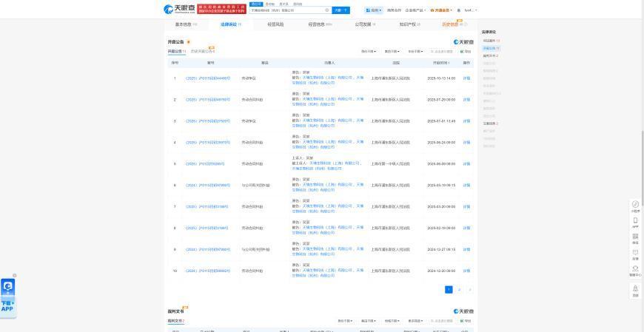Screen dimensions: 644x332
Task: Expand the first filter dropdown above announcements table
Action: tap(368, 52)
